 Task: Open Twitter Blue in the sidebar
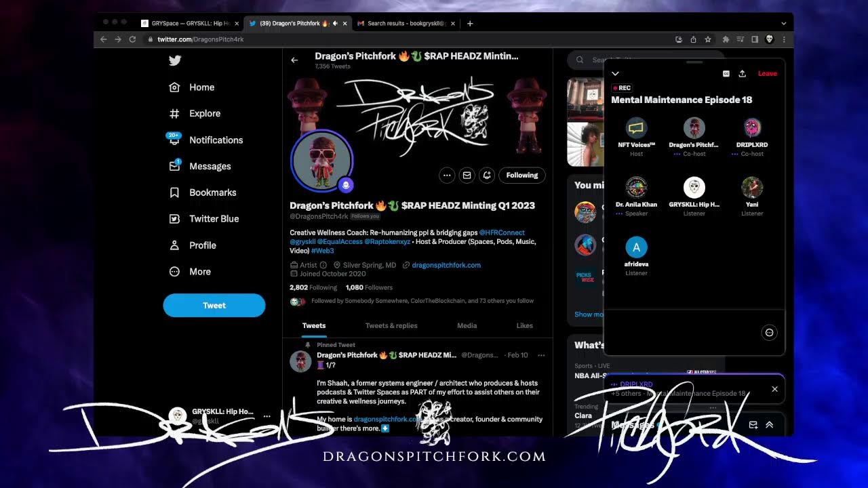(204, 219)
